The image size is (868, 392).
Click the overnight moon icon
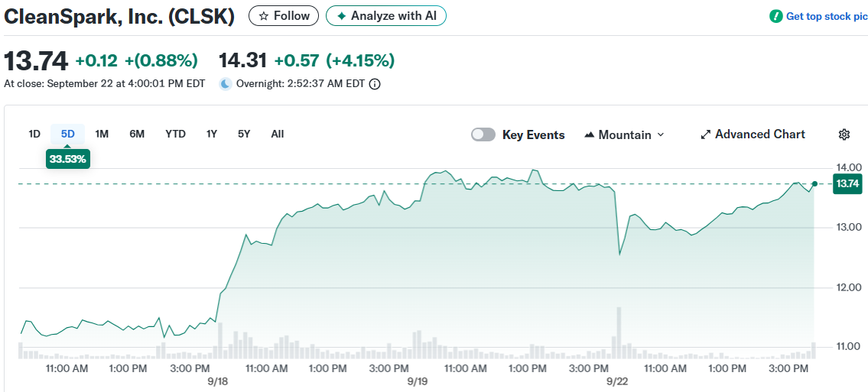pyautogui.click(x=226, y=84)
